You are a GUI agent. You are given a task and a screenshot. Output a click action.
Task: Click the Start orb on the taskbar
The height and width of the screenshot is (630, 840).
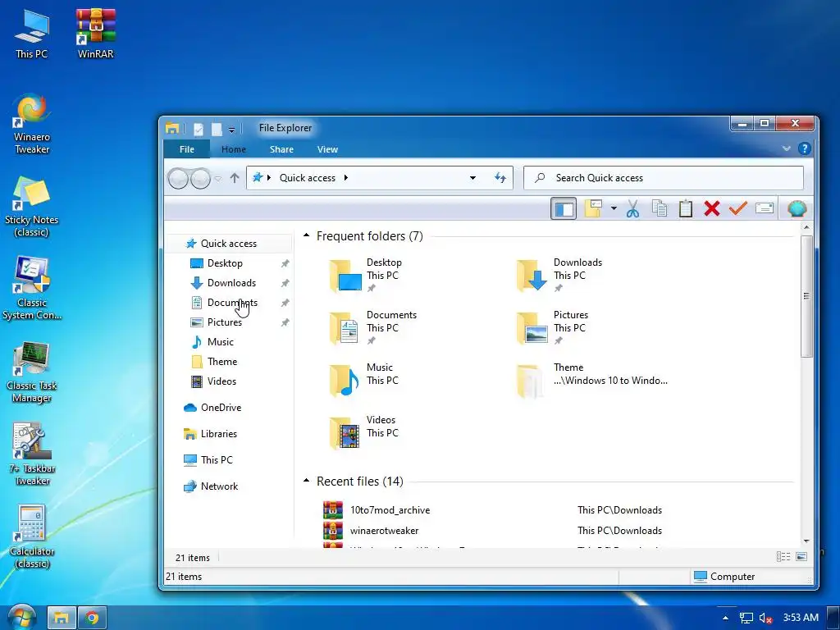21,617
